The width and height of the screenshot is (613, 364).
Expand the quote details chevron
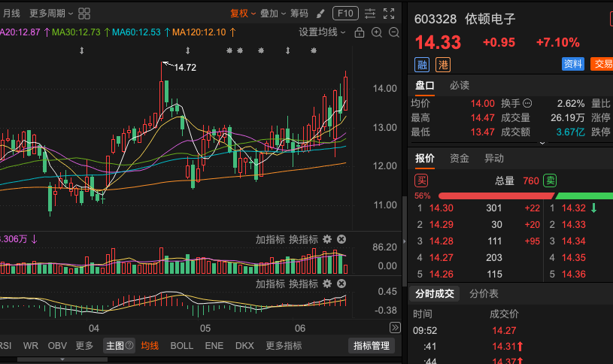[x=542, y=143]
